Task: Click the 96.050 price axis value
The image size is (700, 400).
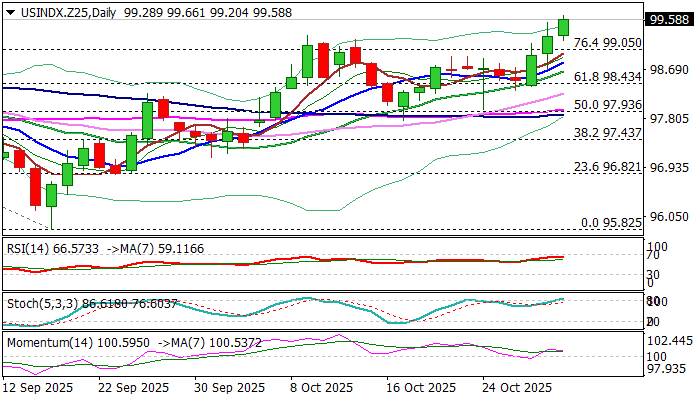Action: pos(670,217)
